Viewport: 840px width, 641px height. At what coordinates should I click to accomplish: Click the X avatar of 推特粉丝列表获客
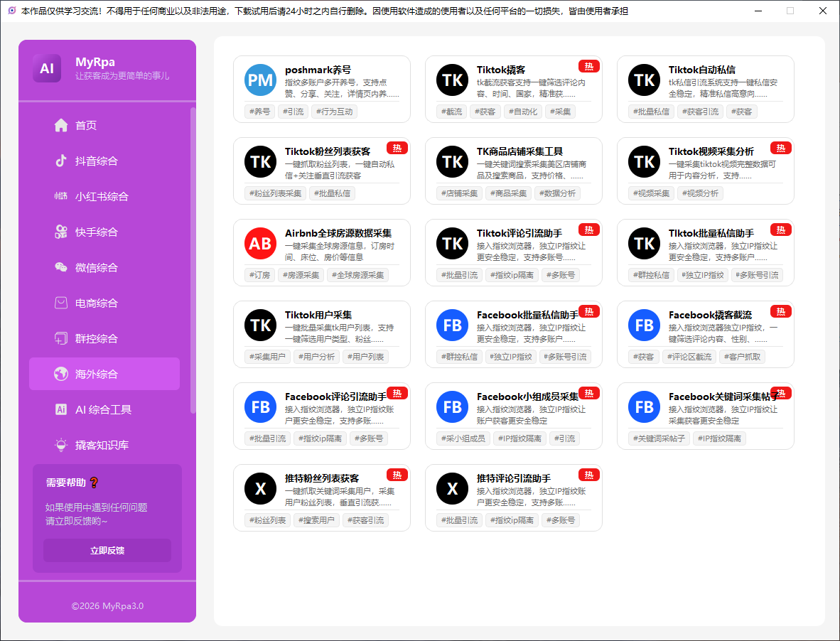(260, 488)
